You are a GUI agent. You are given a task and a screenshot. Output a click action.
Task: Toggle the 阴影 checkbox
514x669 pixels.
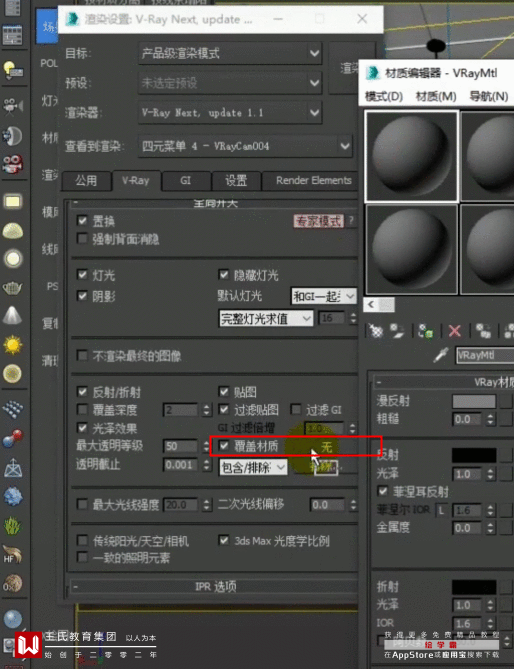pos(82,296)
